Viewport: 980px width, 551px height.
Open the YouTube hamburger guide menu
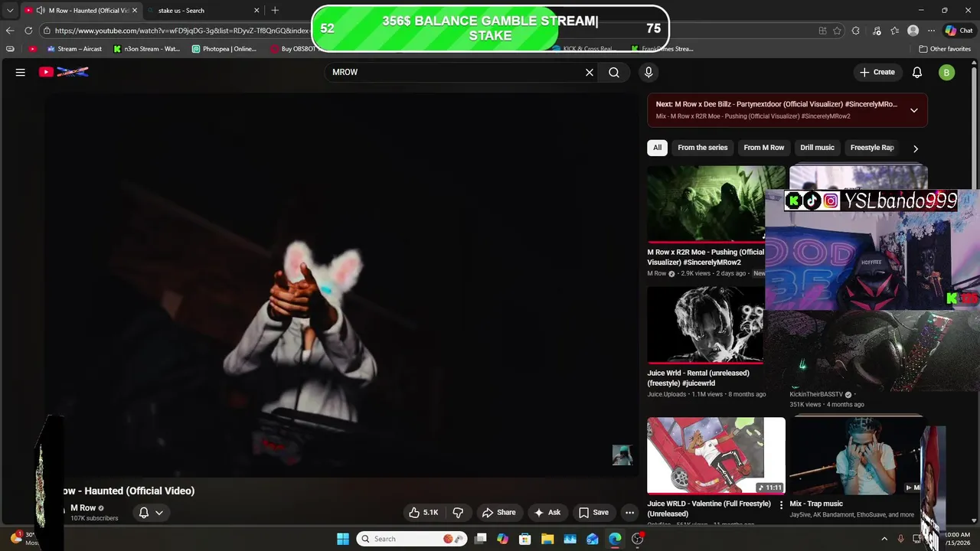21,72
